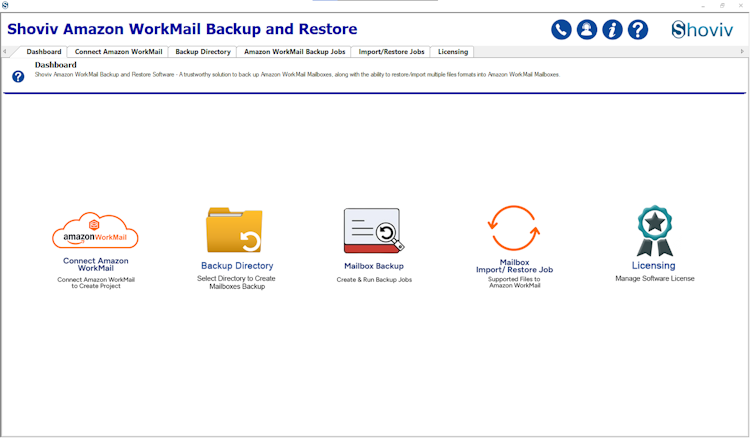
Task: Open the Connect Amazon WorkMail tab
Action: [x=119, y=52]
